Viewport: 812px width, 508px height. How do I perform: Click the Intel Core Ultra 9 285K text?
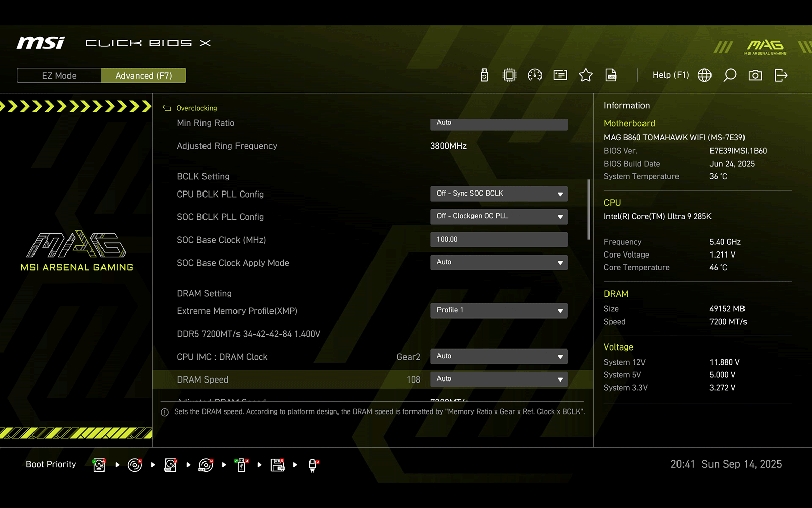click(x=658, y=216)
